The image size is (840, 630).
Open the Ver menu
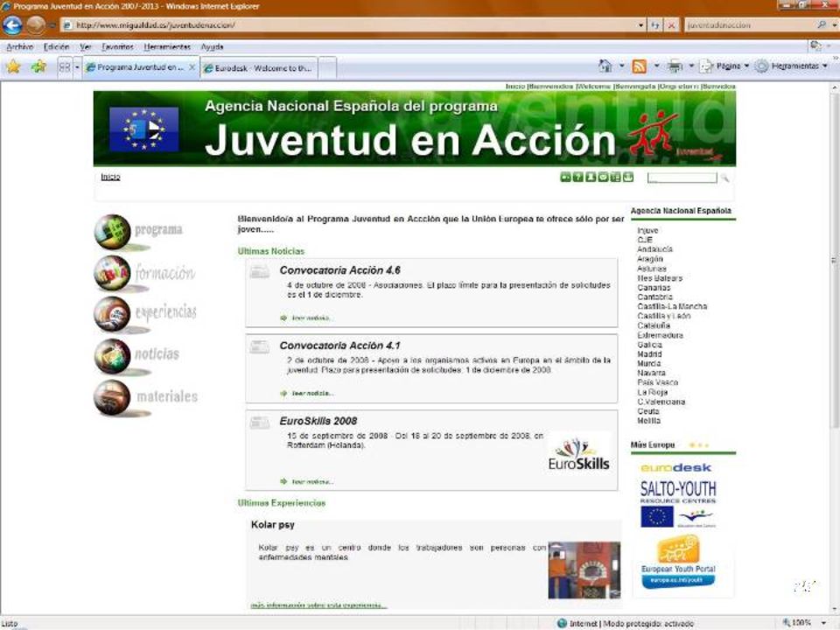pyautogui.click(x=85, y=47)
